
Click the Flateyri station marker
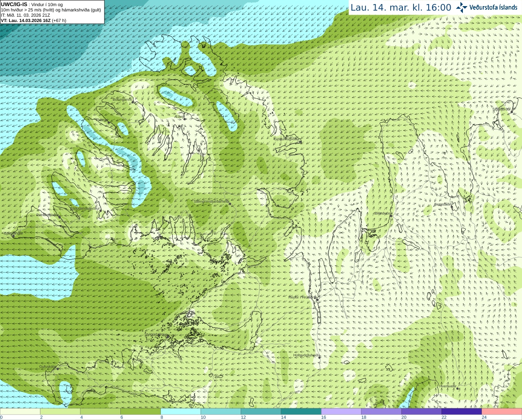109,123
